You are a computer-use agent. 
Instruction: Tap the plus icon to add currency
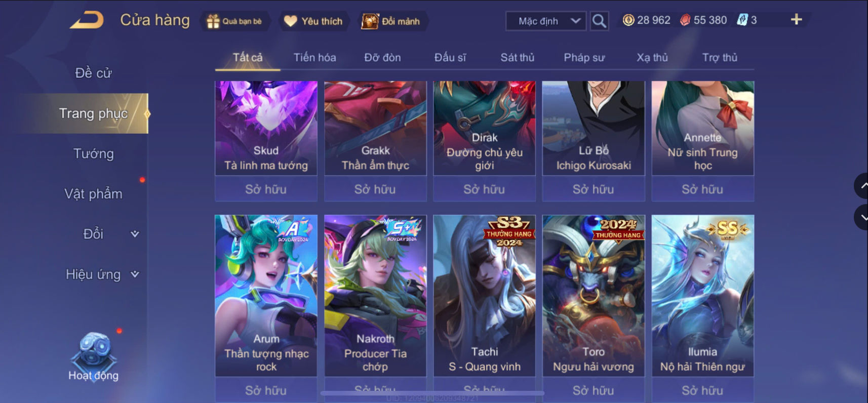tap(796, 20)
